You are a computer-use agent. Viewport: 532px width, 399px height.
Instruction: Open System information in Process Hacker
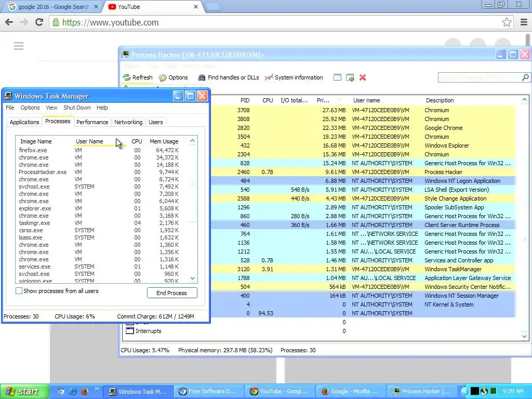[x=294, y=77]
